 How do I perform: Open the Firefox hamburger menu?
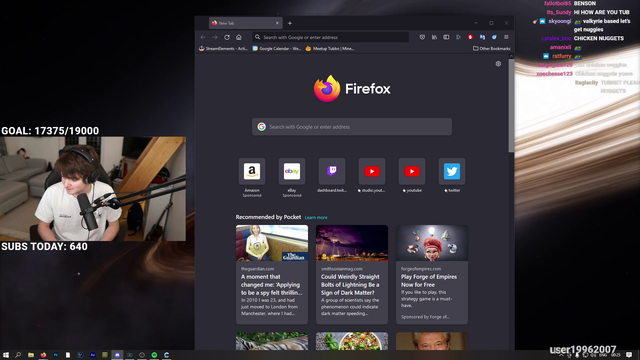tap(506, 37)
